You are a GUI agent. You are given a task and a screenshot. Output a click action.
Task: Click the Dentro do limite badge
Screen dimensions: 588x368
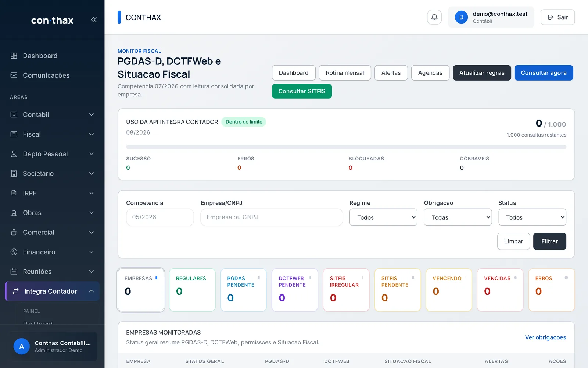point(244,122)
